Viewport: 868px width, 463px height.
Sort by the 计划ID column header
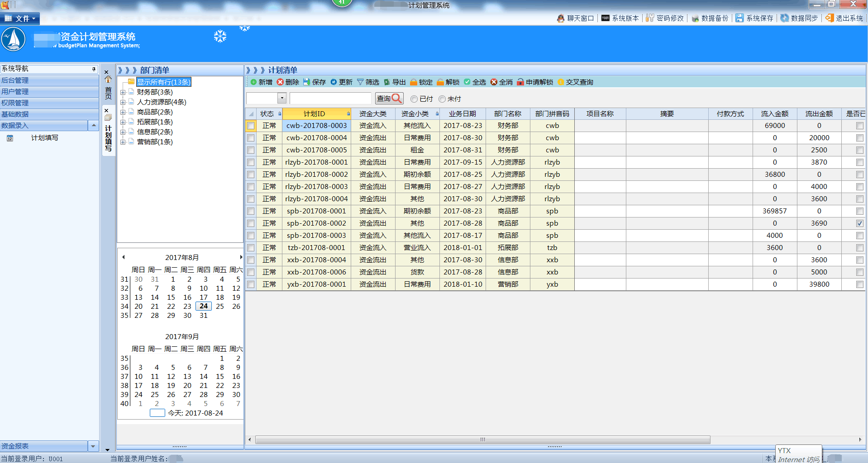tap(316, 114)
